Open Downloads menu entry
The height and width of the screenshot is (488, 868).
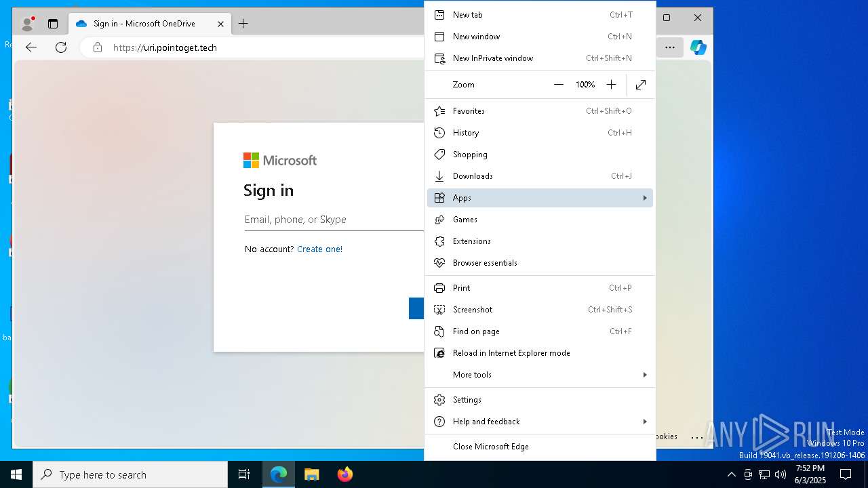540,176
